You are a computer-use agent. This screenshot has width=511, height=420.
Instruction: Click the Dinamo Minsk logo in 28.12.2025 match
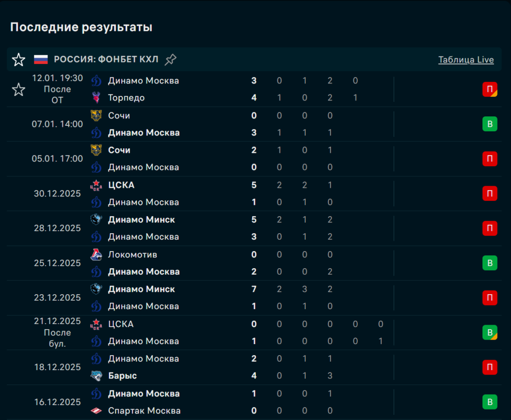coord(96,220)
